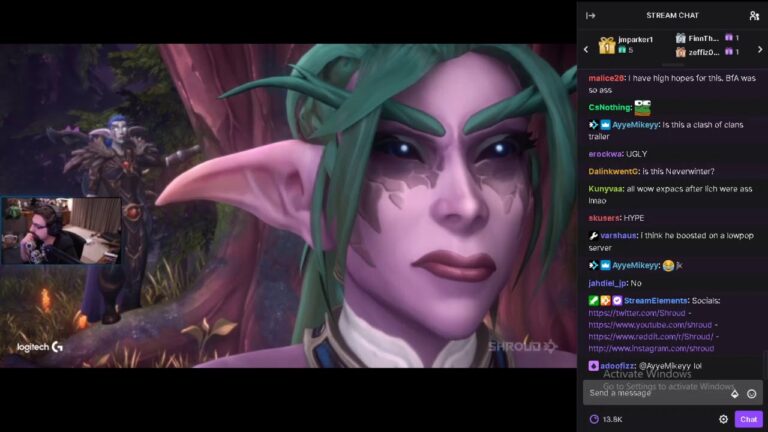Click the channel points 13.8K balance
Screen dimensions: 768x432
coord(606,419)
